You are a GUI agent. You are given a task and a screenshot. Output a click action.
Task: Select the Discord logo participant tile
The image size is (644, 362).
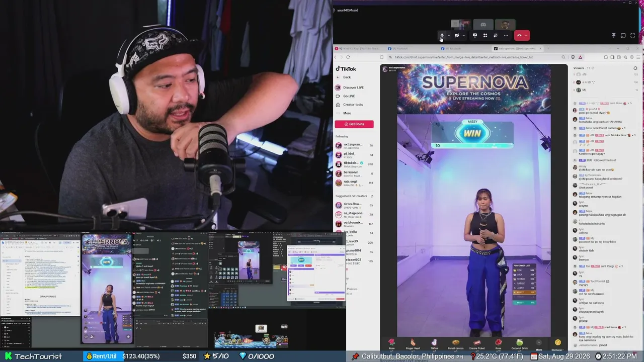[483, 24]
